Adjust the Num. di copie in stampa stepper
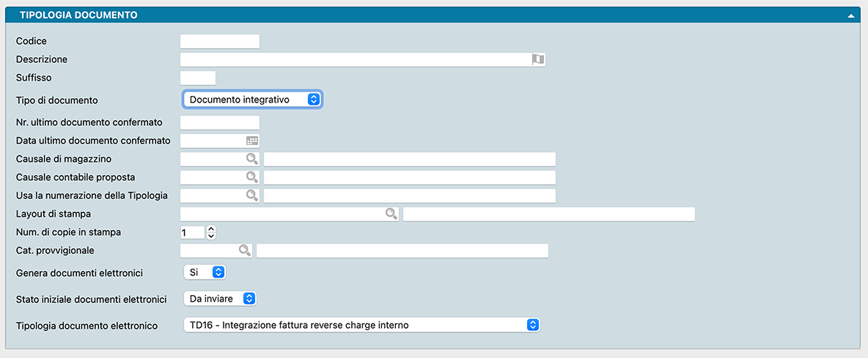The height and width of the screenshot is (358, 868). [211, 232]
